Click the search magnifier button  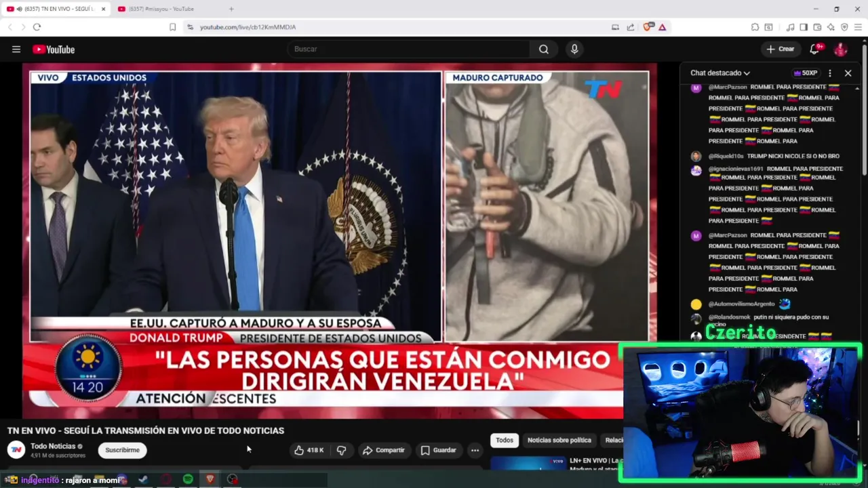pyautogui.click(x=544, y=49)
